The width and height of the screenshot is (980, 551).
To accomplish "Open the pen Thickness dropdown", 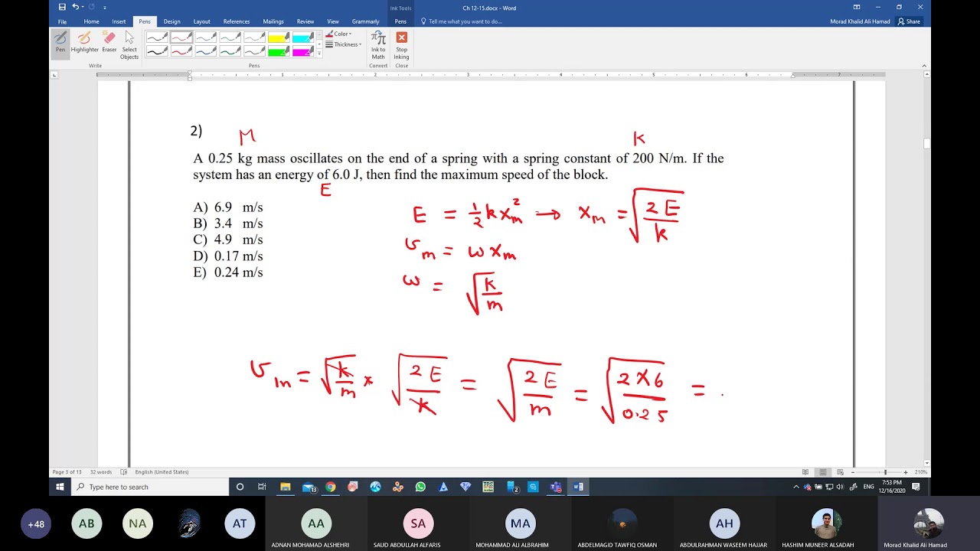I will pos(343,44).
